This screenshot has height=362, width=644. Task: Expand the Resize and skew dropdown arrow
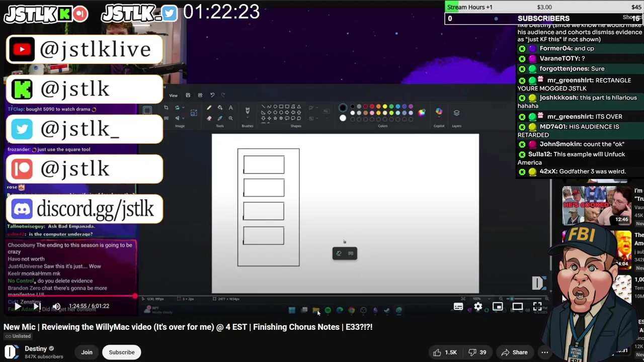(183, 108)
